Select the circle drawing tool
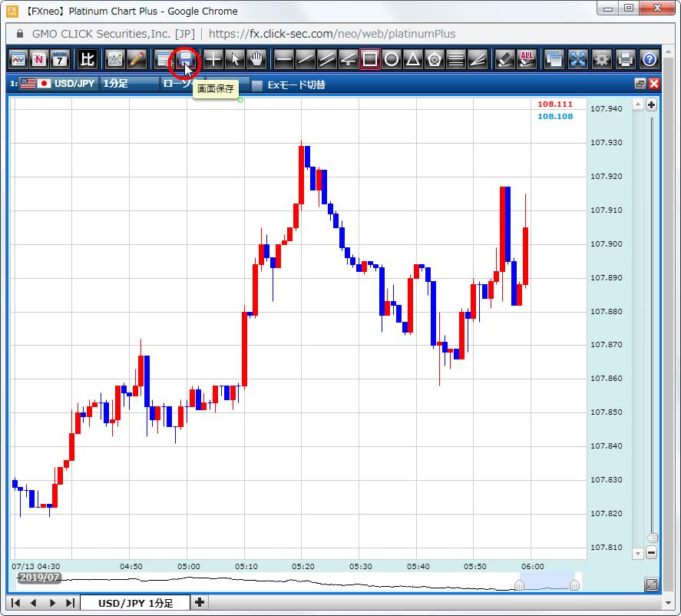The image size is (681, 616). [x=392, y=59]
